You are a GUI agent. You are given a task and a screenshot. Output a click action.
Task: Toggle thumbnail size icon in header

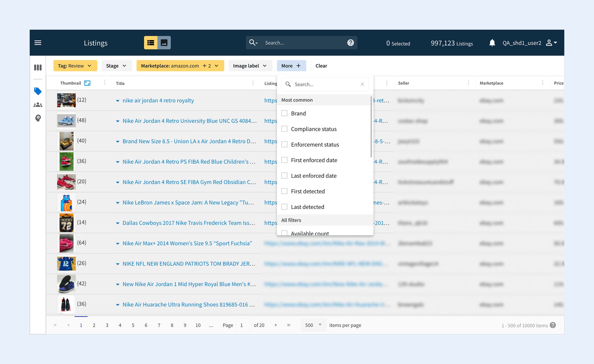click(87, 83)
